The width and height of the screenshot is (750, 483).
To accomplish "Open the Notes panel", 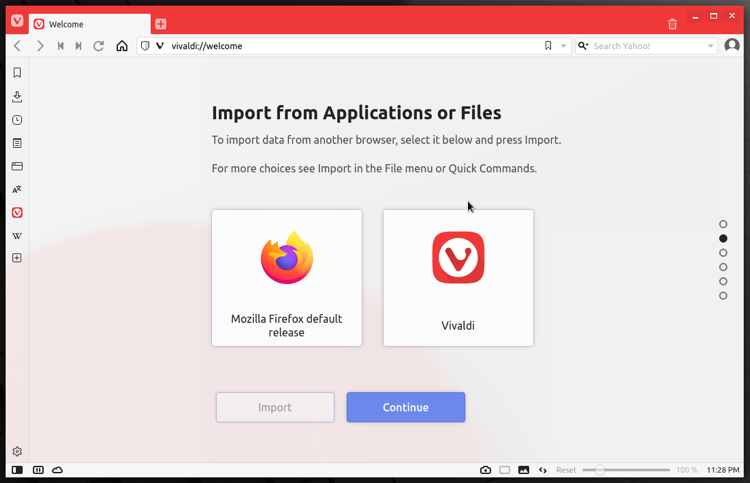I will [x=17, y=143].
